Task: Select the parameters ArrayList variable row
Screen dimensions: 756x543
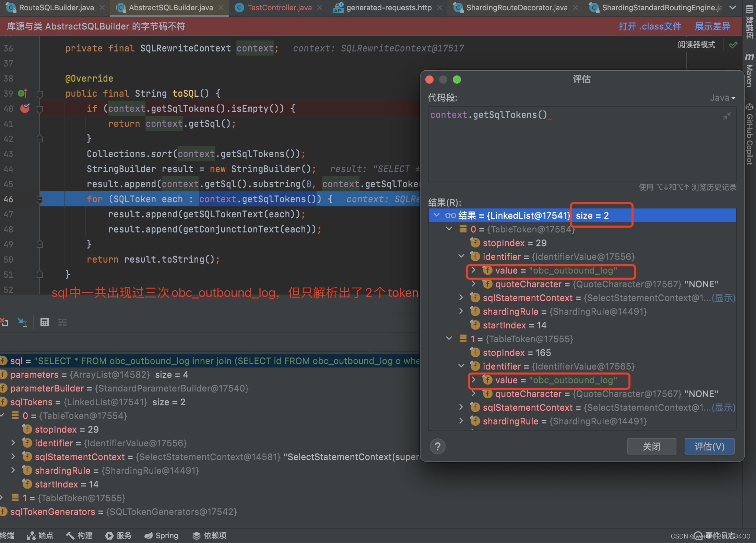Action: coord(210,375)
